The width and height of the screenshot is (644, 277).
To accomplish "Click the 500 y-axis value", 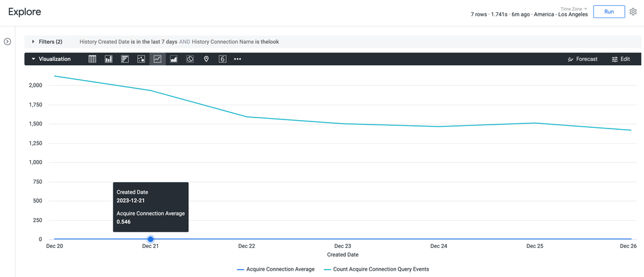I will [x=38, y=201].
